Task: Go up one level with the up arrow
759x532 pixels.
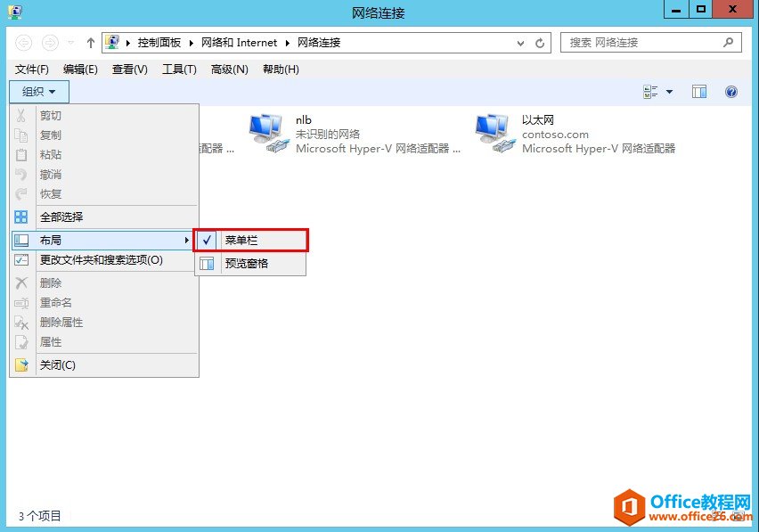Action: [x=89, y=42]
